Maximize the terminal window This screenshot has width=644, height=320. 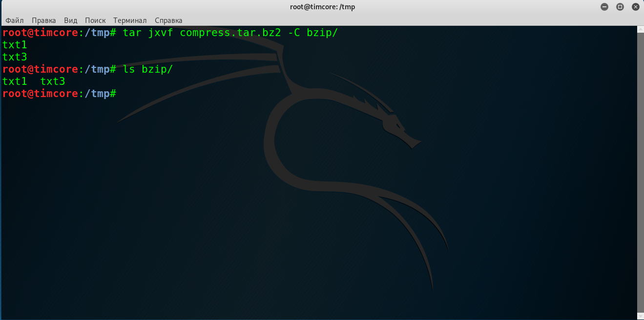pos(620,7)
